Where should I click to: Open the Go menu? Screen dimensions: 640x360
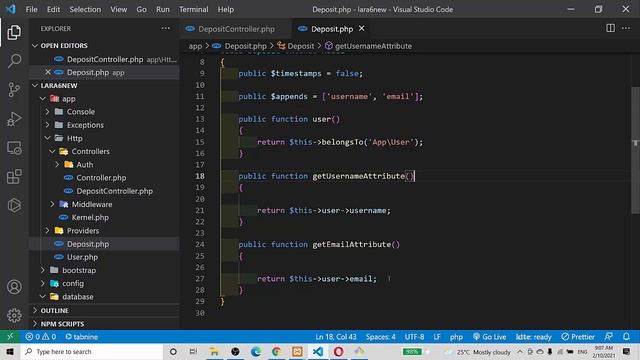coord(141,9)
